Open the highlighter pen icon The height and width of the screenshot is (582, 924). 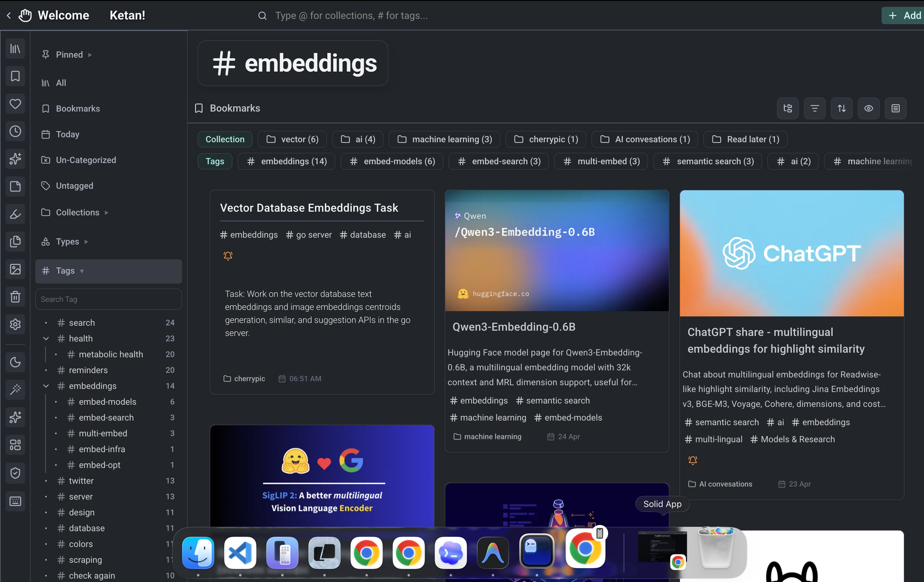(15, 214)
